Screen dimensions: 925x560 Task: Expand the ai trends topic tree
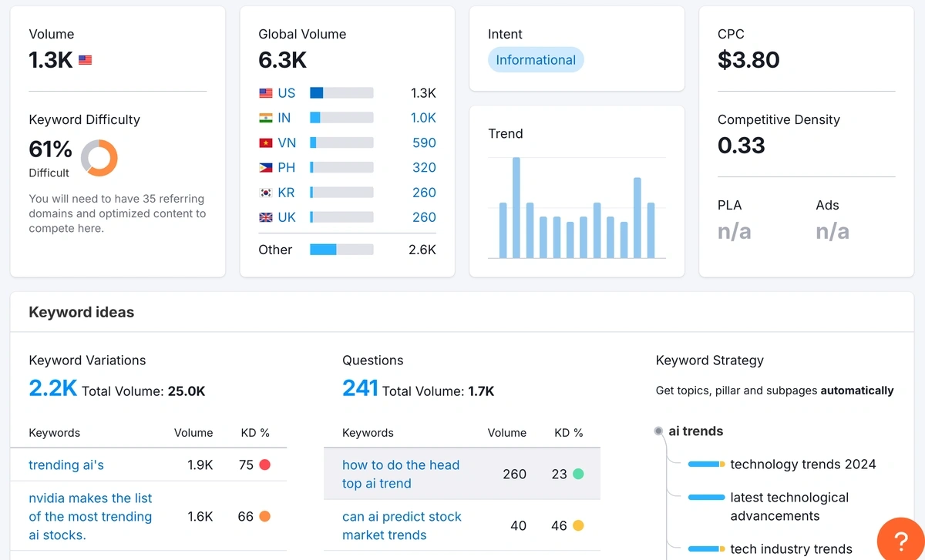[694, 431]
